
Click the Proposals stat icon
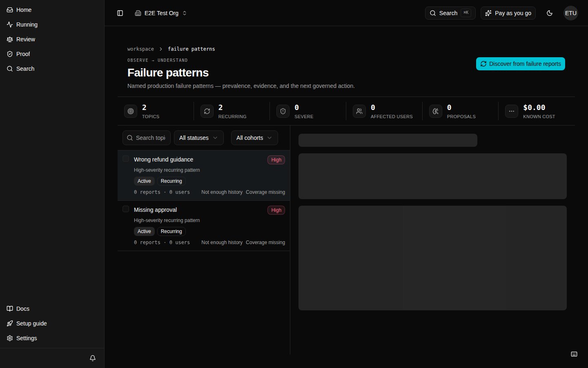tap(436, 111)
